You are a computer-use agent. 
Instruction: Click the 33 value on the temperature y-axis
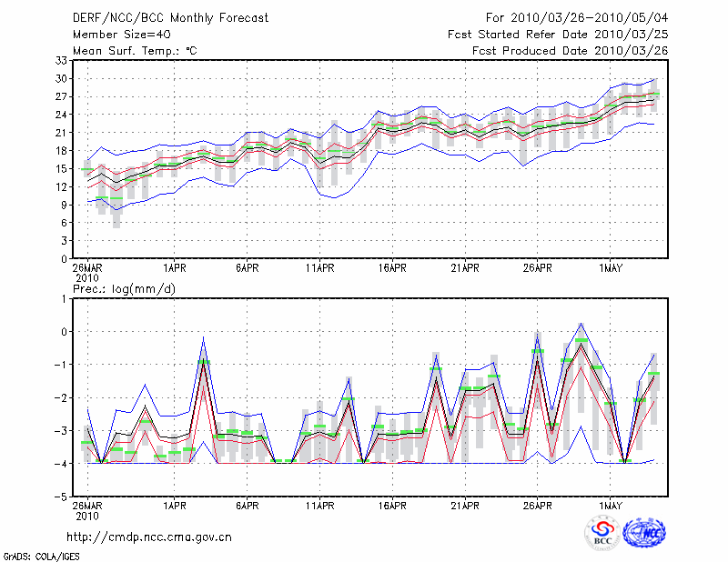[60, 60]
